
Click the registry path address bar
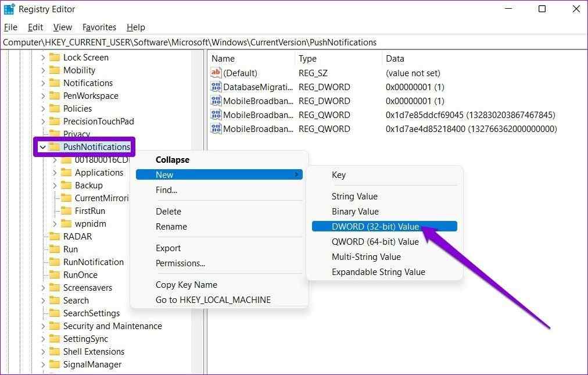click(x=293, y=42)
